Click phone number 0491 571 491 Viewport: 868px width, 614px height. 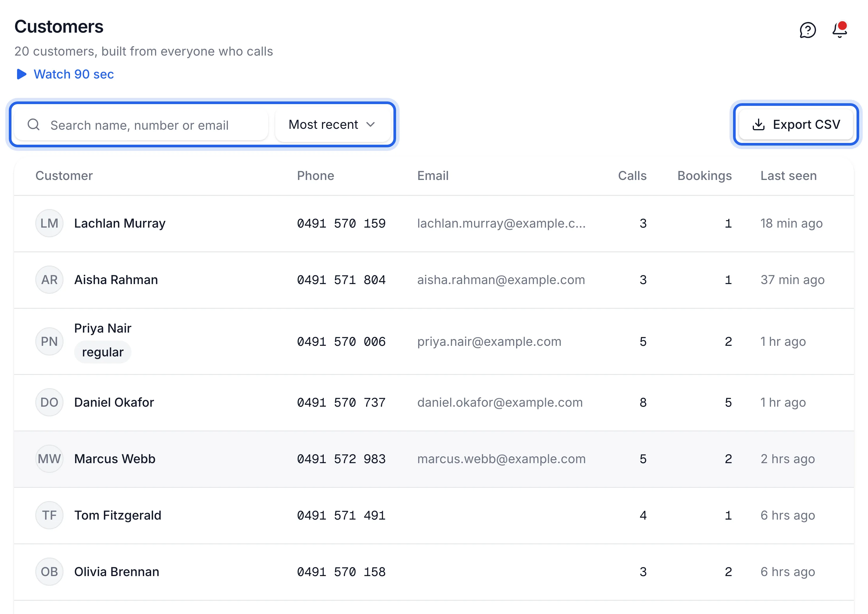pos(341,515)
